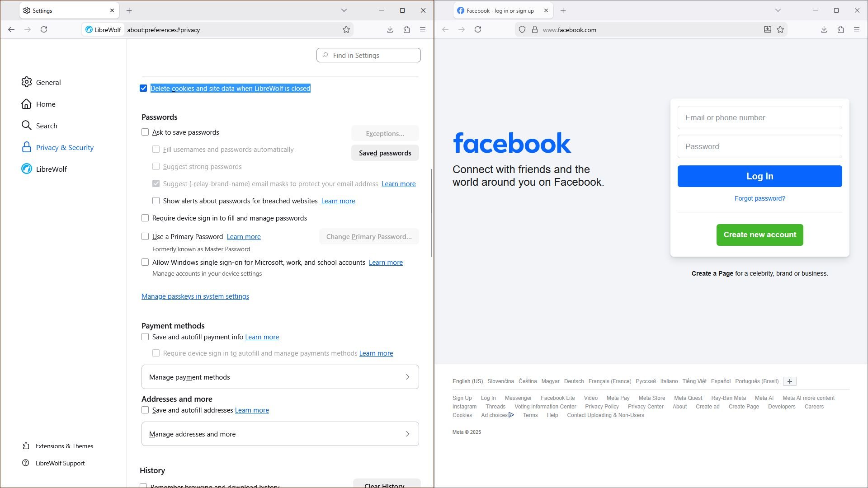Open a new tab next to Settings tab
This screenshot has height=488, width=868.
(129, 10)
